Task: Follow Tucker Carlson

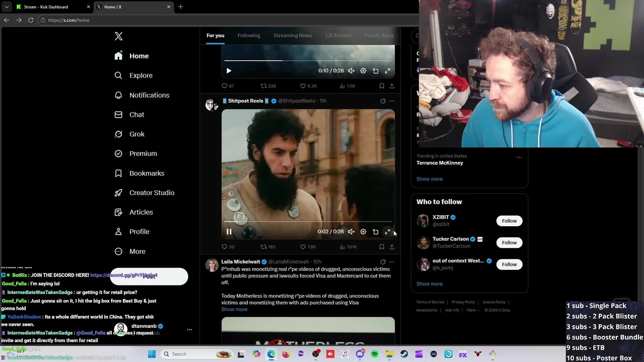Action: coord(509,243)
